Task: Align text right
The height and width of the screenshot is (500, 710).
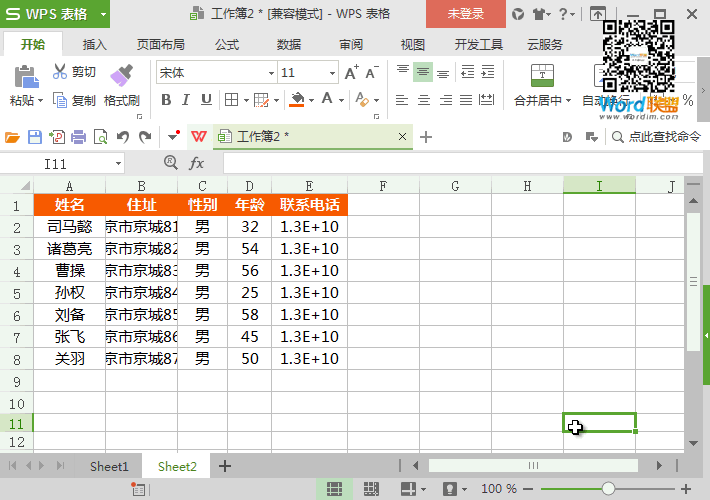Action: pyautogui.click(x=446, y=100)
